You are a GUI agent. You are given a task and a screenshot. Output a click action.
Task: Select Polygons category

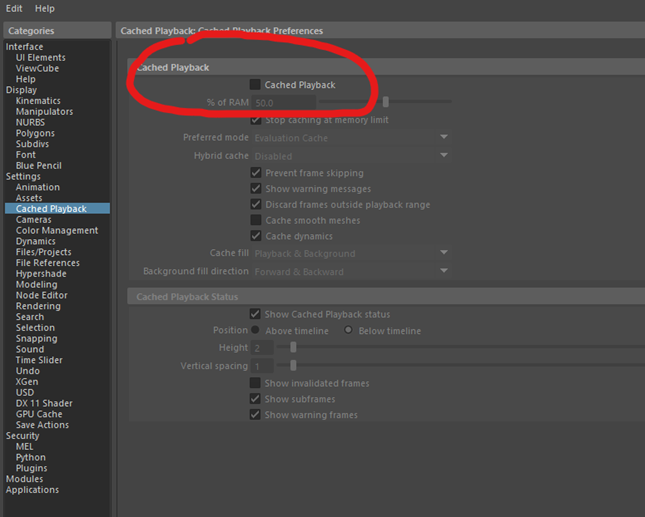(x=35, y=133)
